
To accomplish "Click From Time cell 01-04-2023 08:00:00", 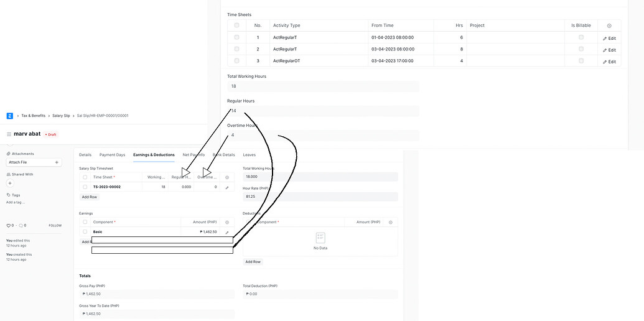I will click(401, 37).
